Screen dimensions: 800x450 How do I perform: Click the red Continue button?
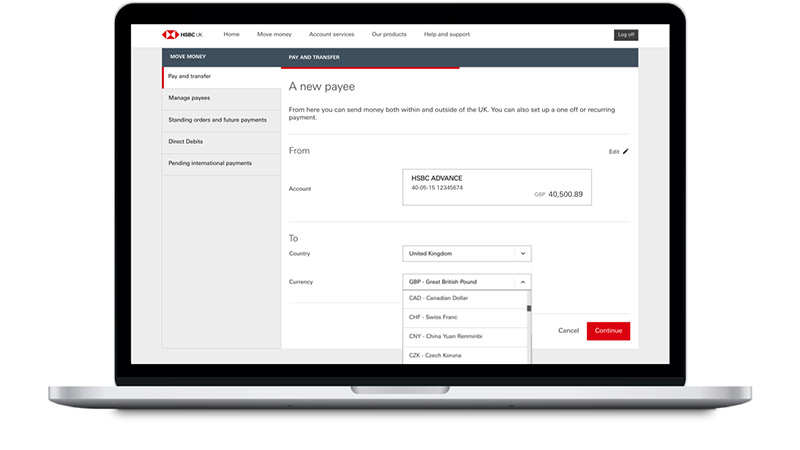608,330
